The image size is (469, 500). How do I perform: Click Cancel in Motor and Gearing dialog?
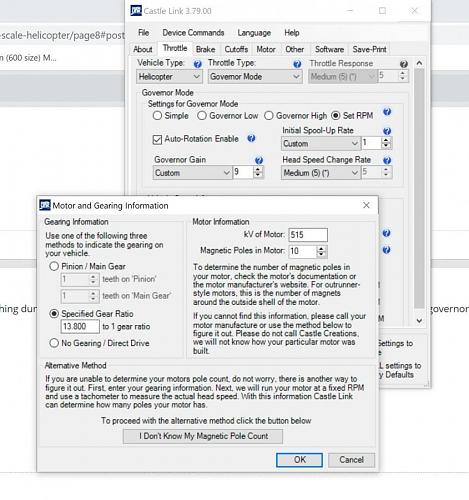pos(351,460)
